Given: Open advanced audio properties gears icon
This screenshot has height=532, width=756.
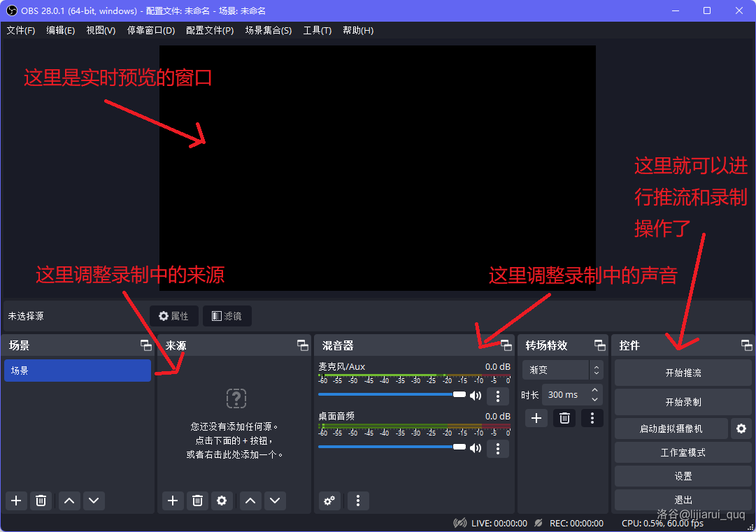Looking at the screenshot, I should coord(329,501).
